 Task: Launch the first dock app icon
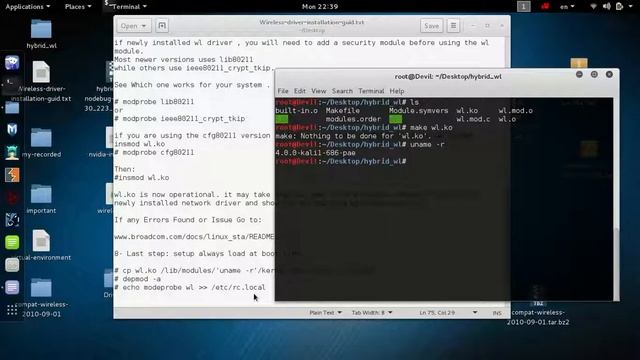point(12,62)
